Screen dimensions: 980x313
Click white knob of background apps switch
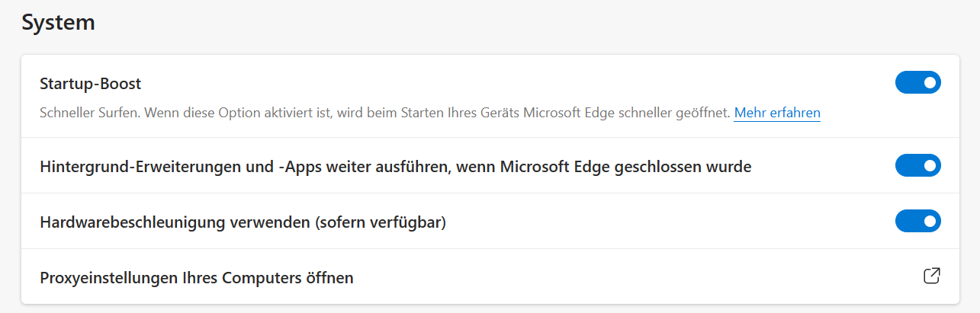930,165
